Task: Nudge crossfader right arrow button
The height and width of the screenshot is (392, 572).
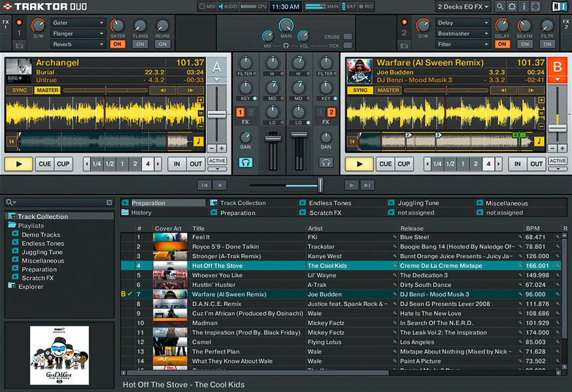Action: click(352, 186)
